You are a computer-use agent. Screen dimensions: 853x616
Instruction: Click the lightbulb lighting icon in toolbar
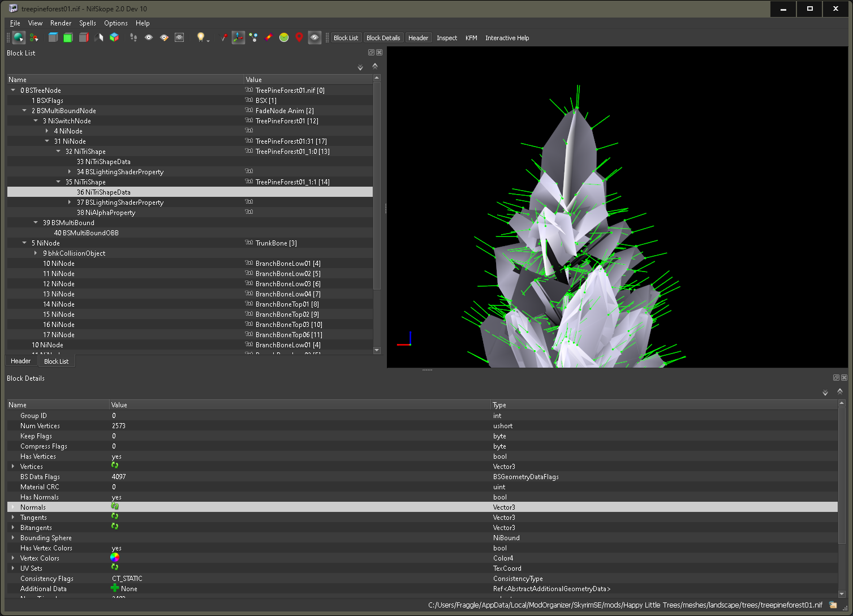(x=200, y=37)
